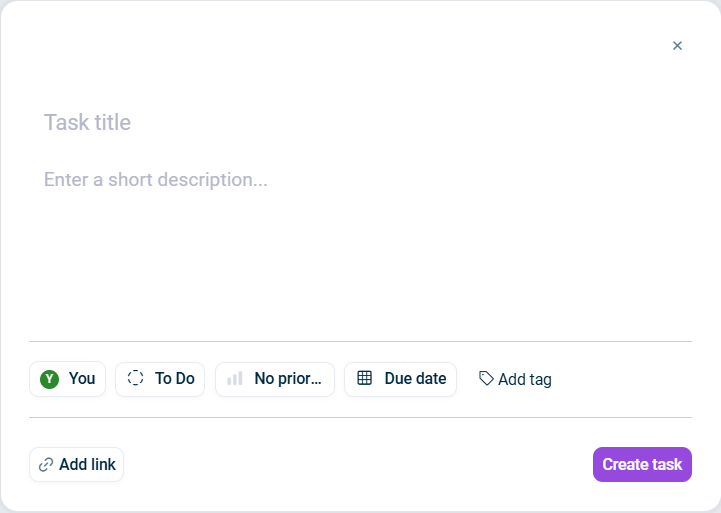
Task: Change the status using the To Do chip
Action: (x=160, y=379)
